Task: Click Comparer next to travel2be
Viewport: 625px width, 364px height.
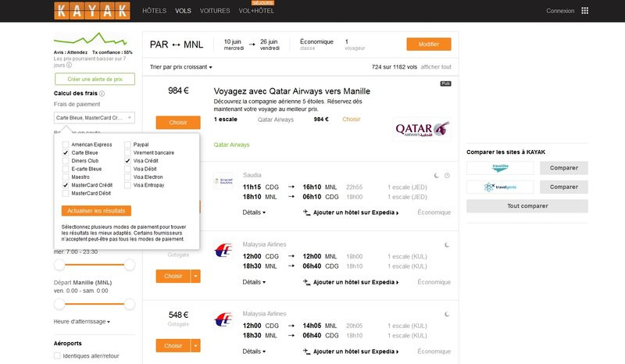Action: 564,168
